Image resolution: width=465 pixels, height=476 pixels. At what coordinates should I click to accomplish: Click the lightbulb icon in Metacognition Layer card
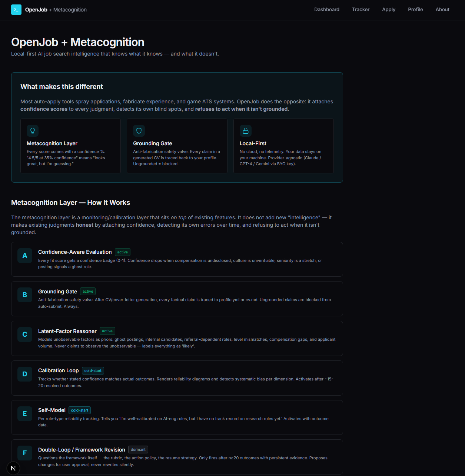click(x=33, y=131)
